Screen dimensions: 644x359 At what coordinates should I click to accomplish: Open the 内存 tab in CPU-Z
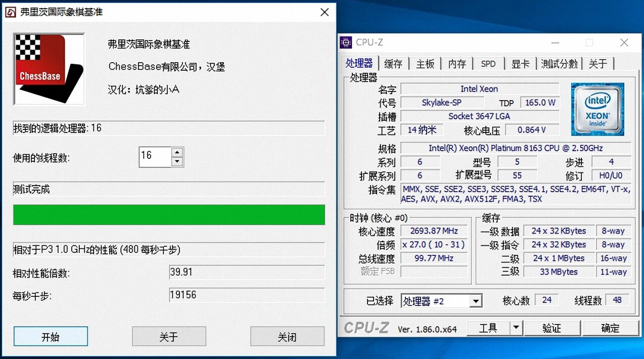pyautogui.click(x=457, y=64)
